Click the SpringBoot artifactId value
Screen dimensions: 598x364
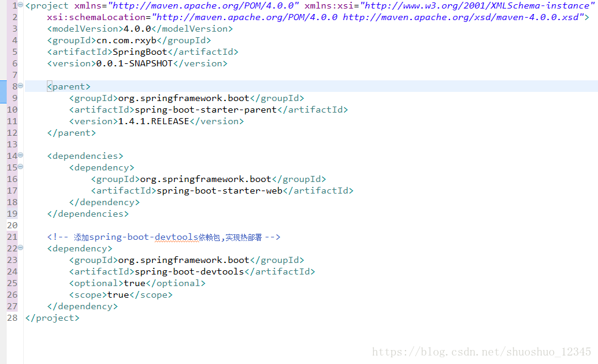coord(140,52)
